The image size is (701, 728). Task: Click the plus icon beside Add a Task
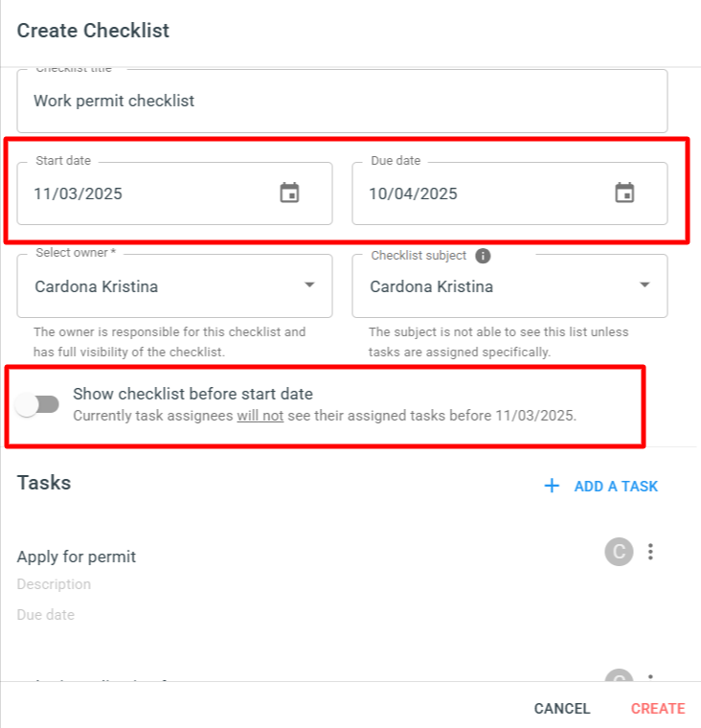click(552, 486)
